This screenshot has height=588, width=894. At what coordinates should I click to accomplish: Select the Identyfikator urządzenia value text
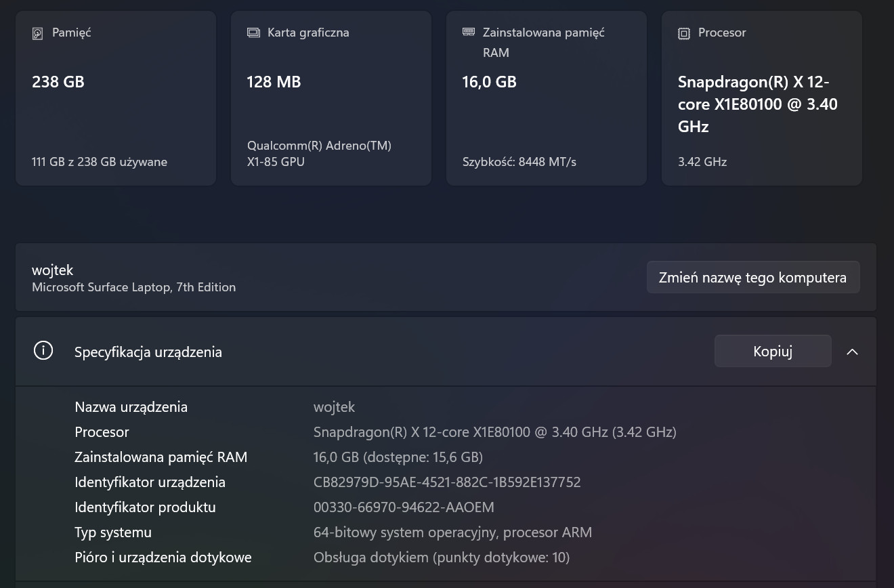coord(447,482)
